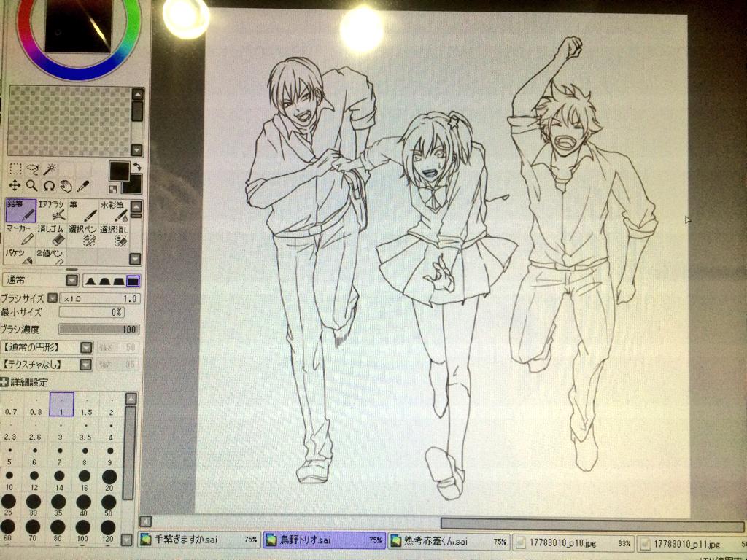Set brush size preset 100
The height and width of the screenshot is (560, 747).
click(x=83, y=532)
